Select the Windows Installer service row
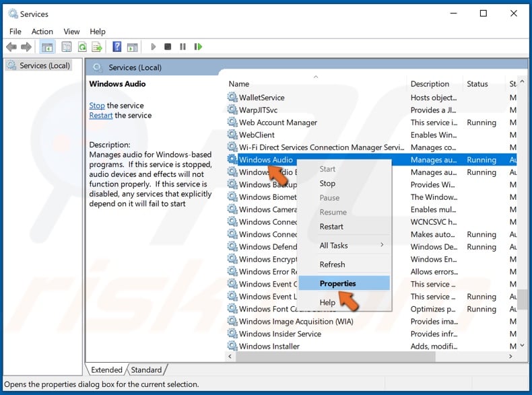532x395 pixels. coord(371,346)
